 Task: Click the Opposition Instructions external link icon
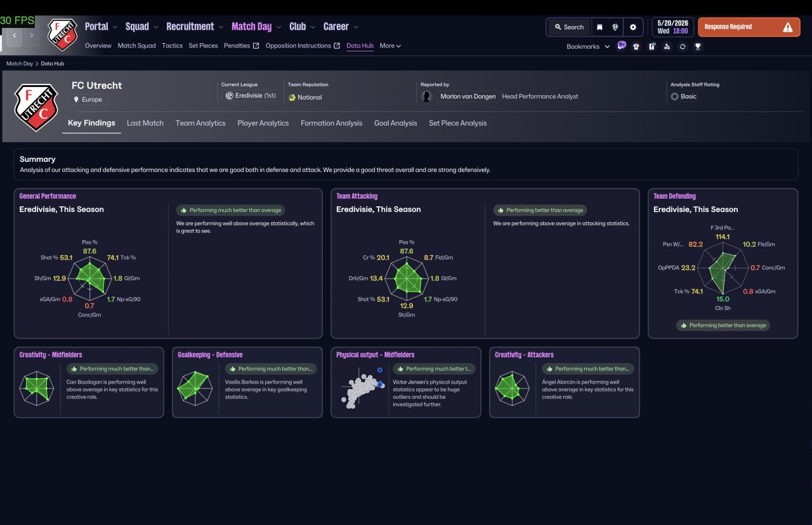pos(337,46)
